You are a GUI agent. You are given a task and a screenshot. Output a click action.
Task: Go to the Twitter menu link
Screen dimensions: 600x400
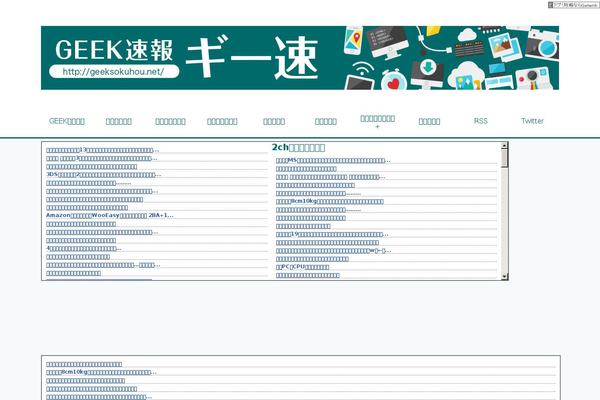533,121
